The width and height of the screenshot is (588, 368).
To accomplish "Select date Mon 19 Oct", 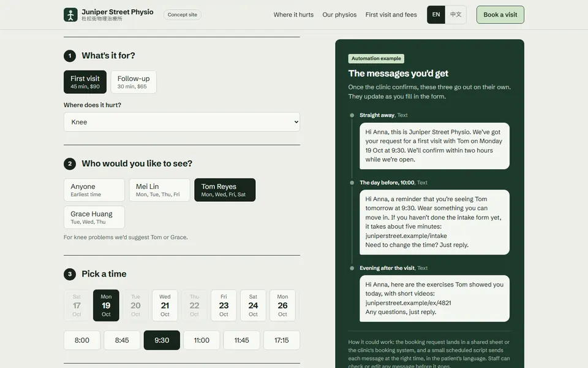I will (106, 305).
